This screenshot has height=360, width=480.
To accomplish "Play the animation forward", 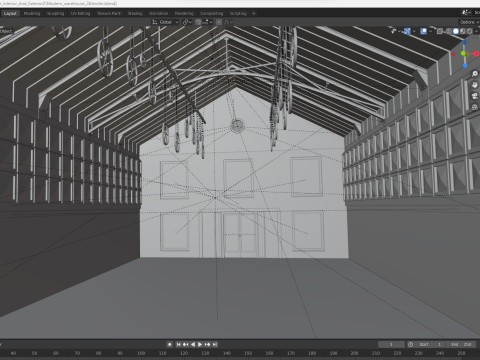I will coord(200,344).
